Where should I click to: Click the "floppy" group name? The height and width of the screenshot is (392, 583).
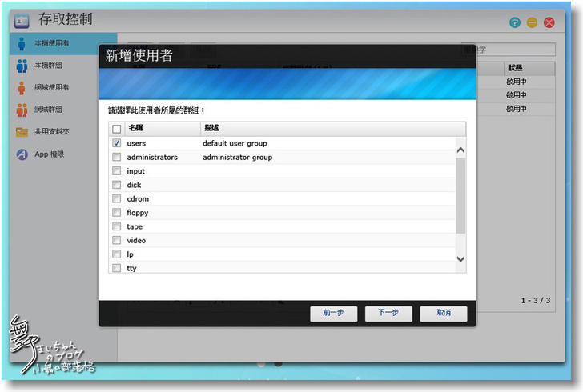click(x=138, y=213)
